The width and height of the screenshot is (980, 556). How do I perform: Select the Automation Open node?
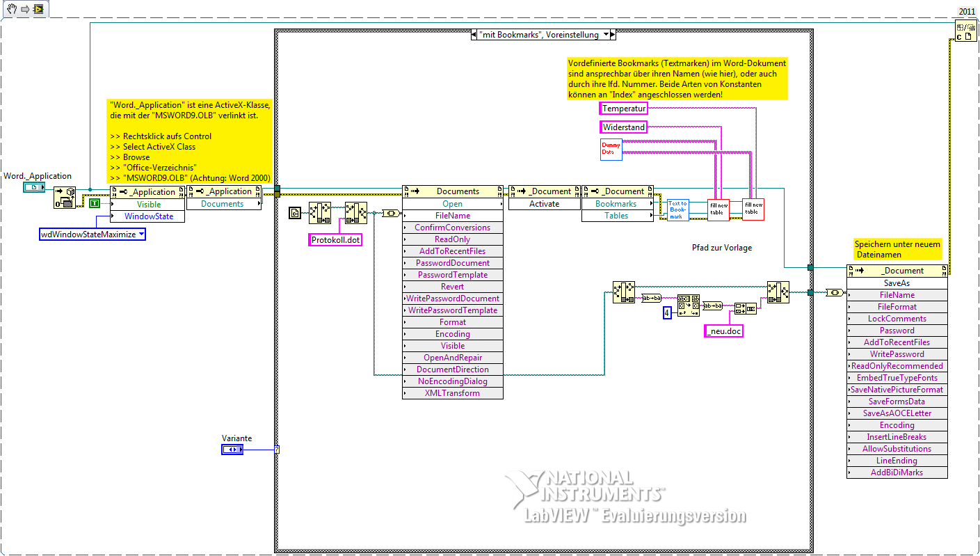click(65, 198)
